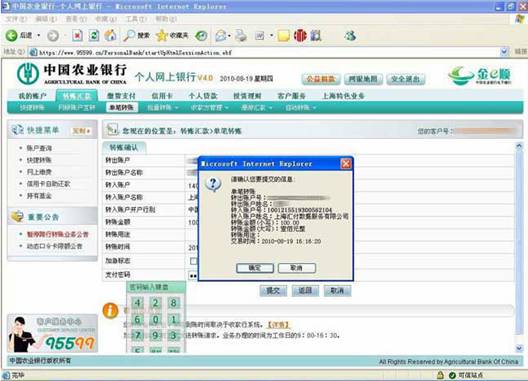The width and height of the screenshot is (528, 381).
Task: Open the 文件 menu in IE
Action: pos(16,19)
